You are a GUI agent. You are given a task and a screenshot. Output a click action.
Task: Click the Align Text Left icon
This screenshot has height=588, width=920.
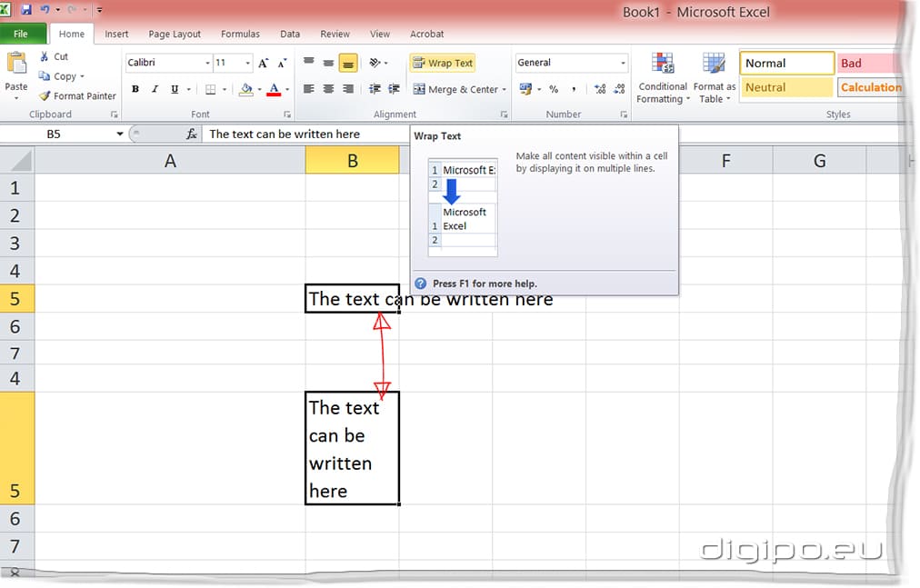[x=308, y=89]
